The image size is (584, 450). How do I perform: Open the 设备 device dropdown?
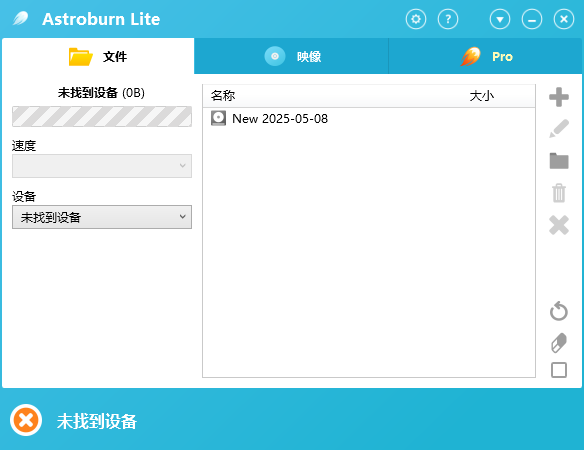pyautogui.click(x=102, y=217)
